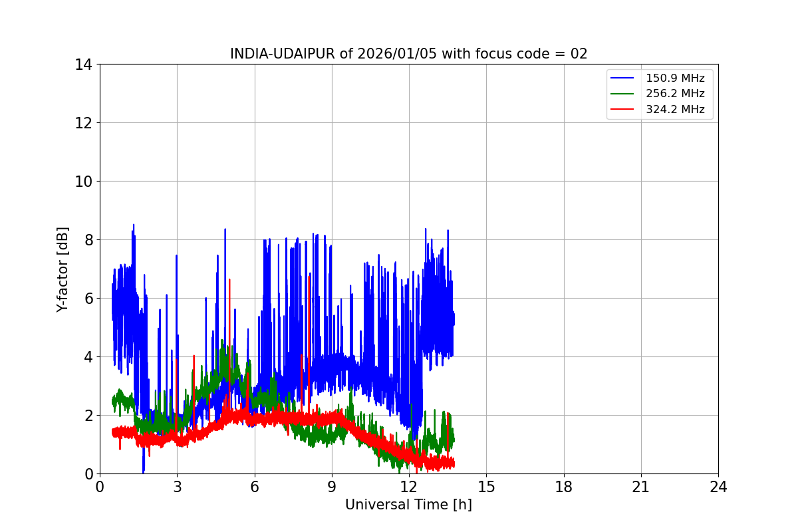Click the green line sample in legend
The image size is (798, 532).
[624, 94]
